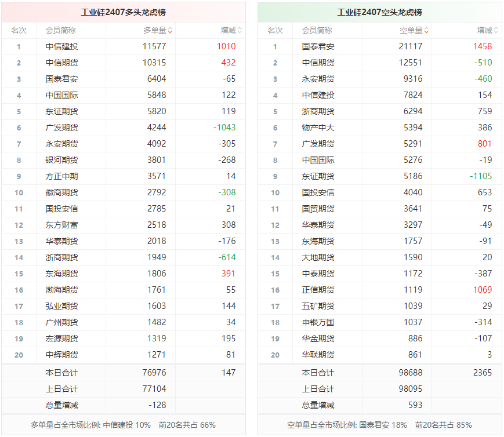Select 广发期货 row with -1043 change
This screenshot has width=504, height=437.
124,128
